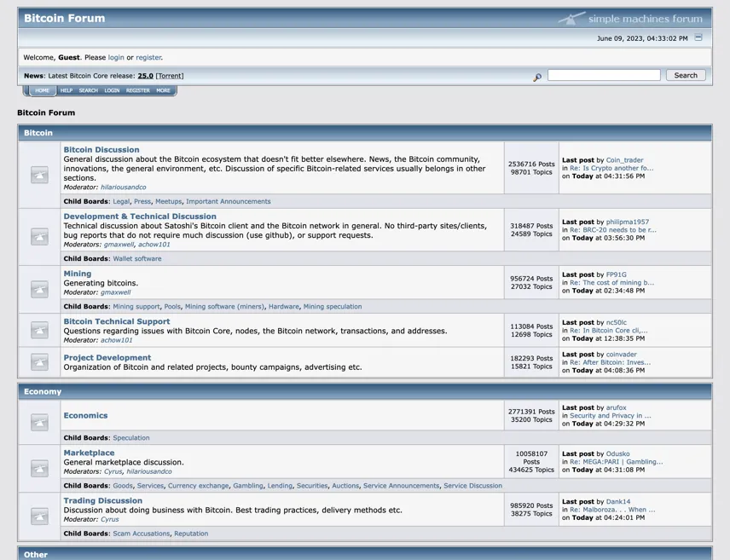This screenshot has height=560, width=730.
Task: View moderator hilariousandco under Bitcoin Discussion
Action: point(124,188)
